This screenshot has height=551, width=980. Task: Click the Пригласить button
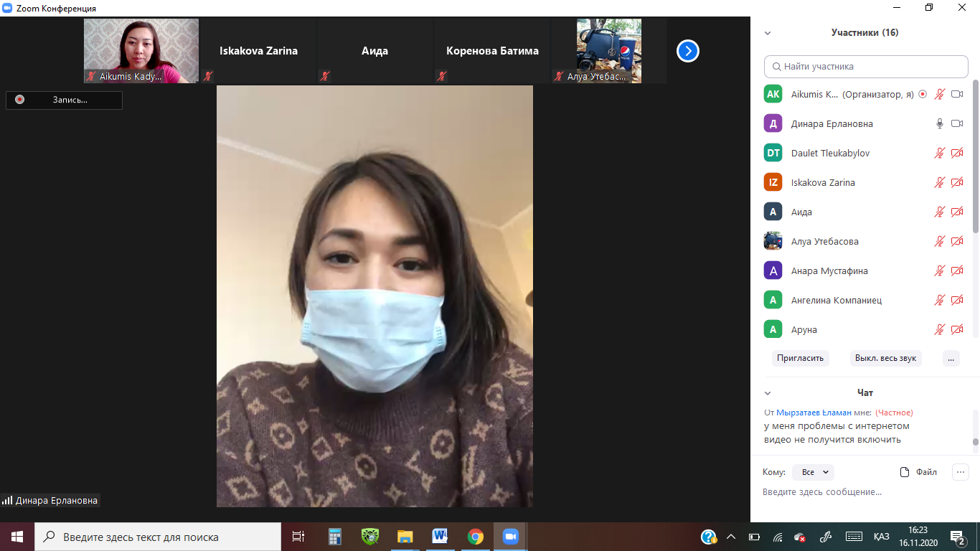800,358
